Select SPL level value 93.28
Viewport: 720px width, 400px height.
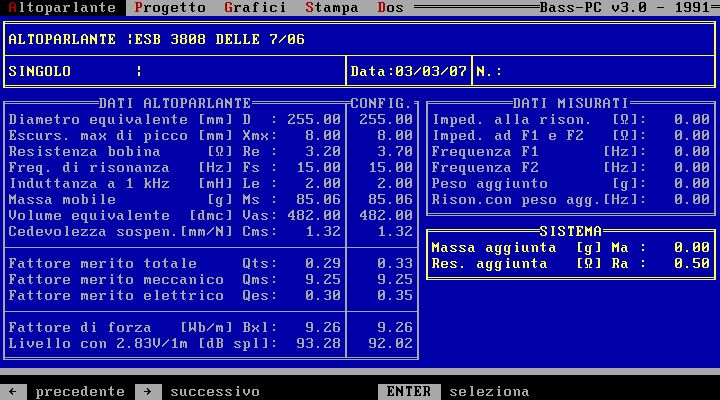[319, 344]
